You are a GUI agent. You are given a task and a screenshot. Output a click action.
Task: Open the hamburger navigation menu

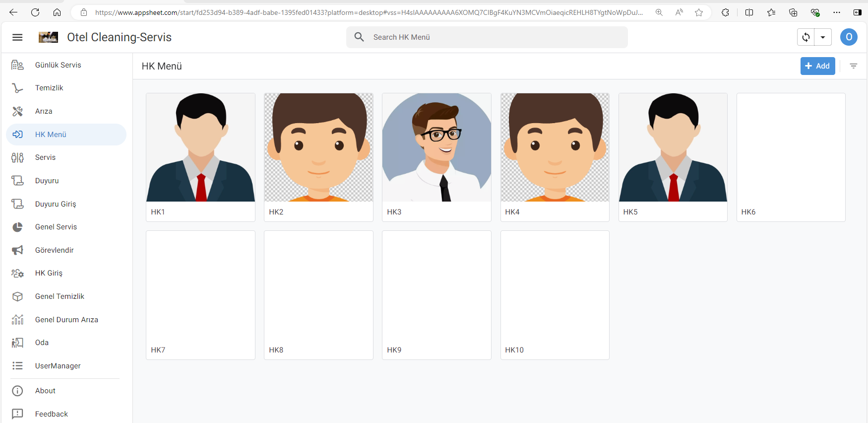pyautogui.click(x=17, y=37)
